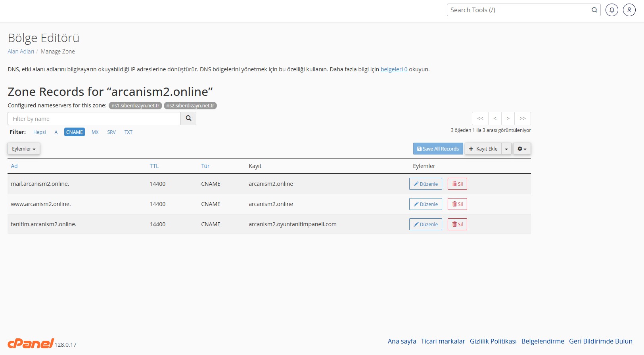Viewport: 644px width, 355px height.
Task: Click the notifications bell icon
Action: point(612,10)
